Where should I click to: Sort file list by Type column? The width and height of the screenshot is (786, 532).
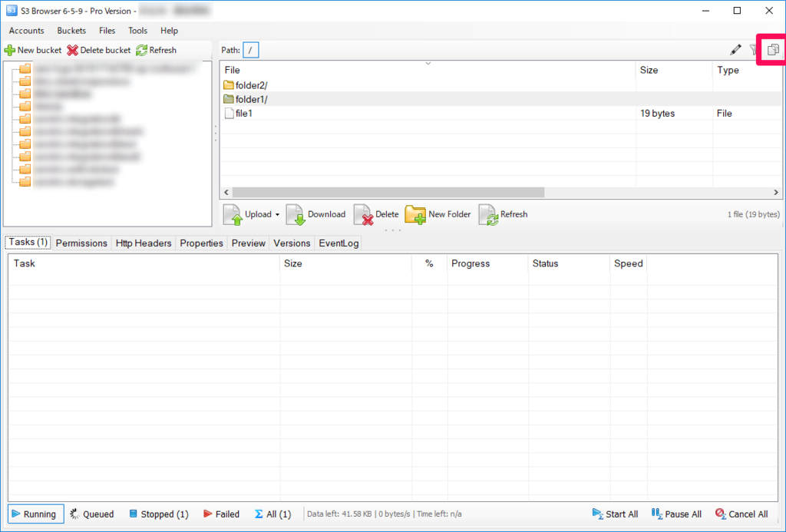tap(747, 70)
